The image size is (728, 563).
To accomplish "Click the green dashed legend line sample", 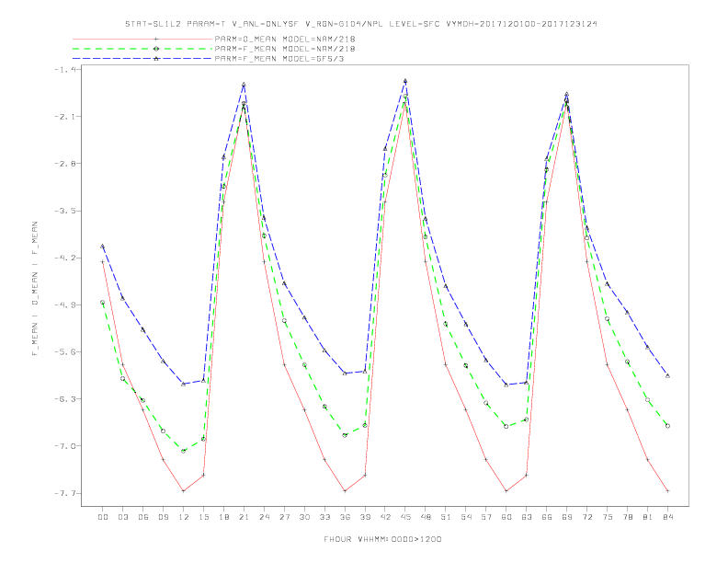I will [x=142, y=49].
